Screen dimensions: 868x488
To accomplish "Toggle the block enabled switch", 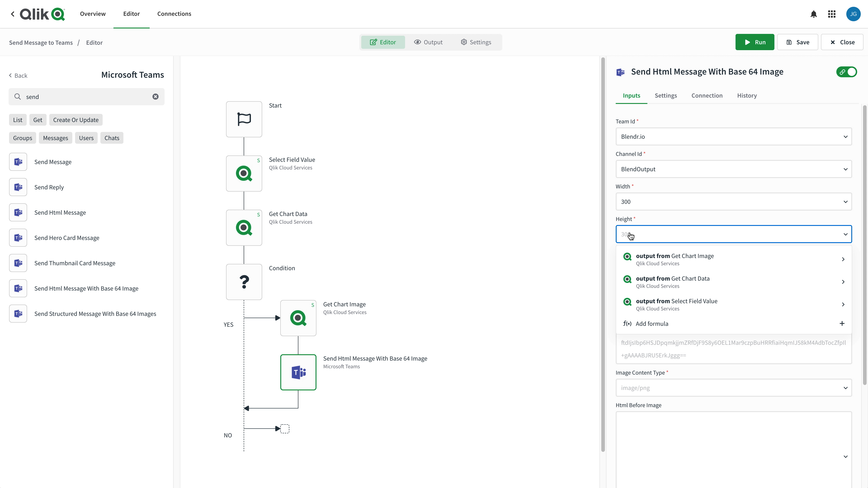I will (x=847, y=72).
